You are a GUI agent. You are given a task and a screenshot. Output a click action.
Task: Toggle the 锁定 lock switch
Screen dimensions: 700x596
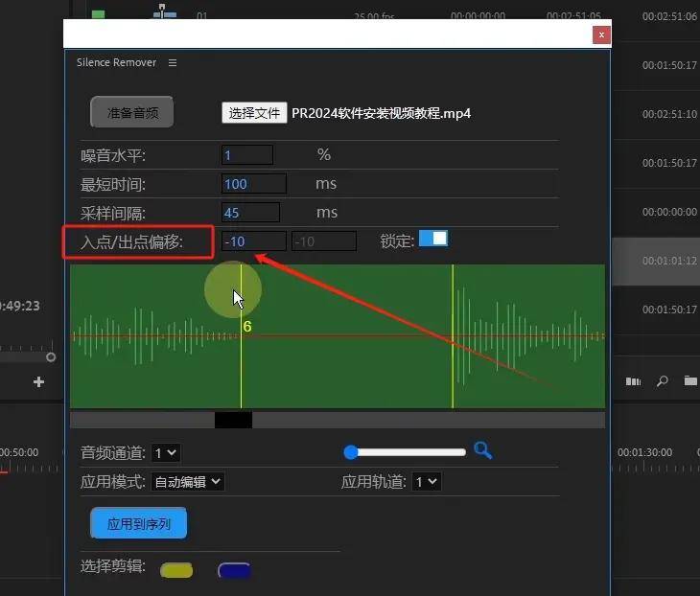click(433, 239)
